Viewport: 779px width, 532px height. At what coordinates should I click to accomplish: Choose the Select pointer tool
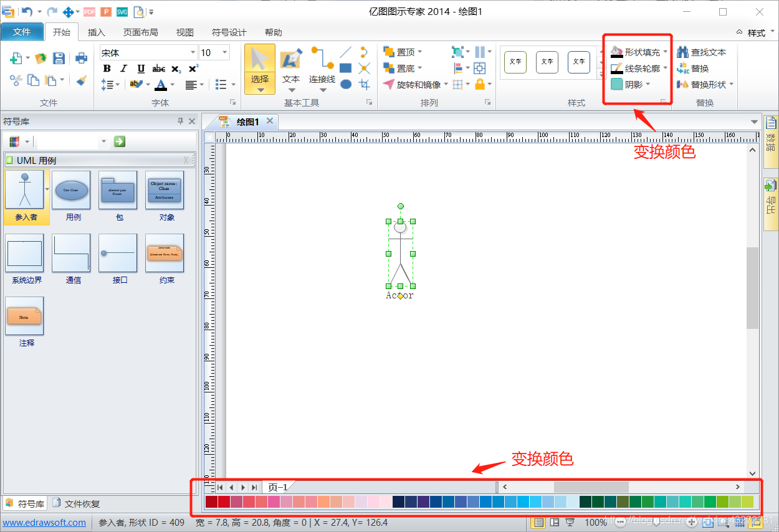tap(260, 69)
